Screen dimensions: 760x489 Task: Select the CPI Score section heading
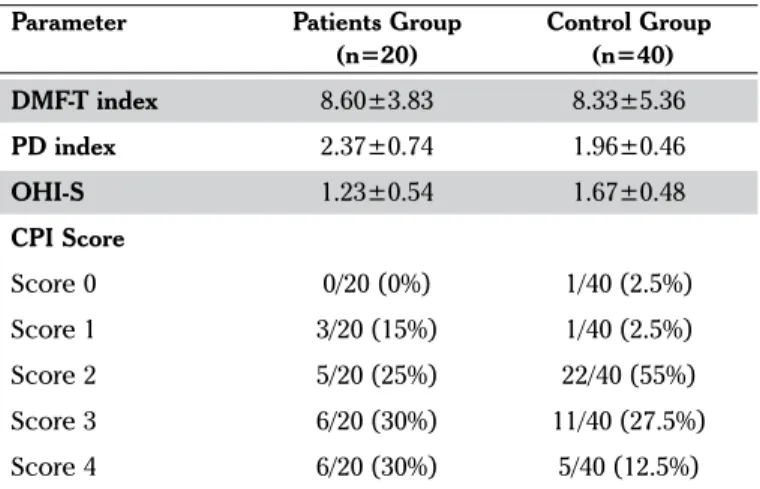coord(68,238)
